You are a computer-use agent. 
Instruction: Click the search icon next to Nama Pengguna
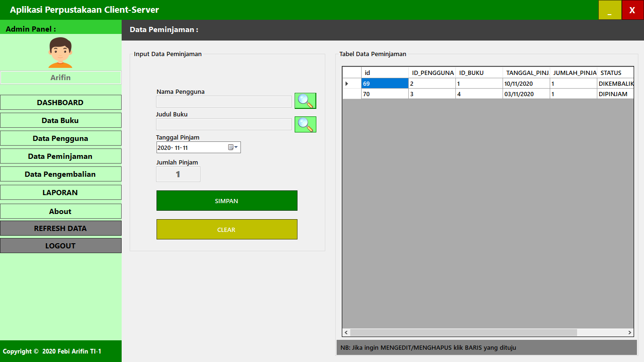pyautogui.click(x=305, y=100)
